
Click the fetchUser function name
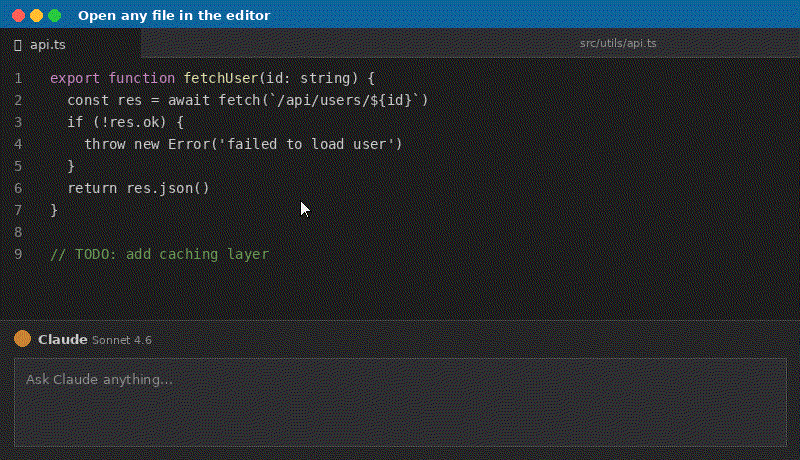[x=221, y=78]
